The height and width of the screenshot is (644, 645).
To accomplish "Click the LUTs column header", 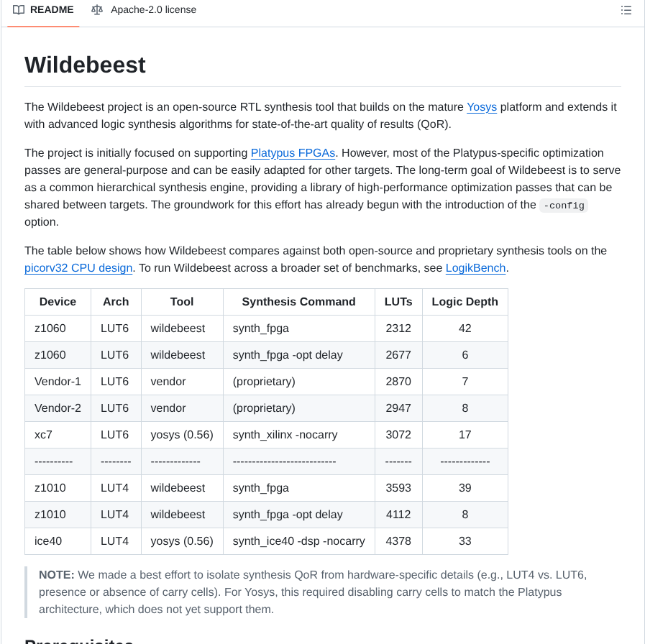I will point(398,302).
